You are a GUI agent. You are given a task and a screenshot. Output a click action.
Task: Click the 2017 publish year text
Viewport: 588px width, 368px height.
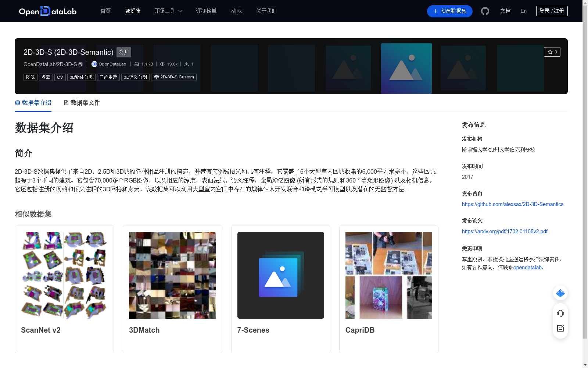pos(467,177)
